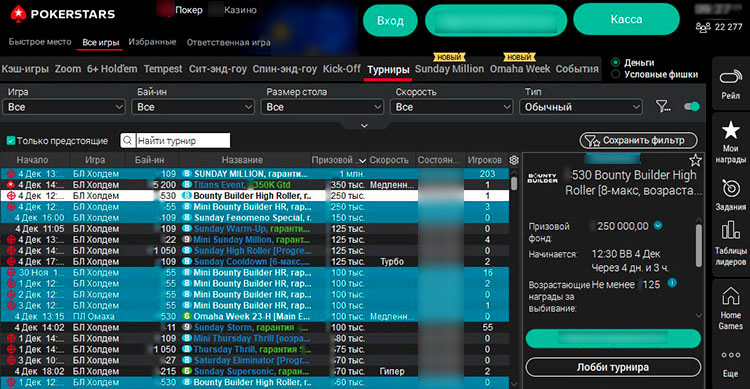The height and width of the screenshot is (389, 750).
Task: Open the Задания target icon
Action: click(730, 189)
